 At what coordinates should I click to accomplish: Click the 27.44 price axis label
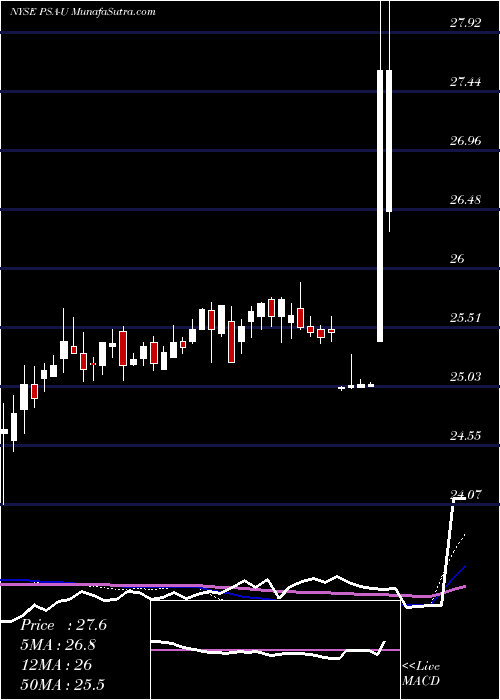[x=465, y=82]
